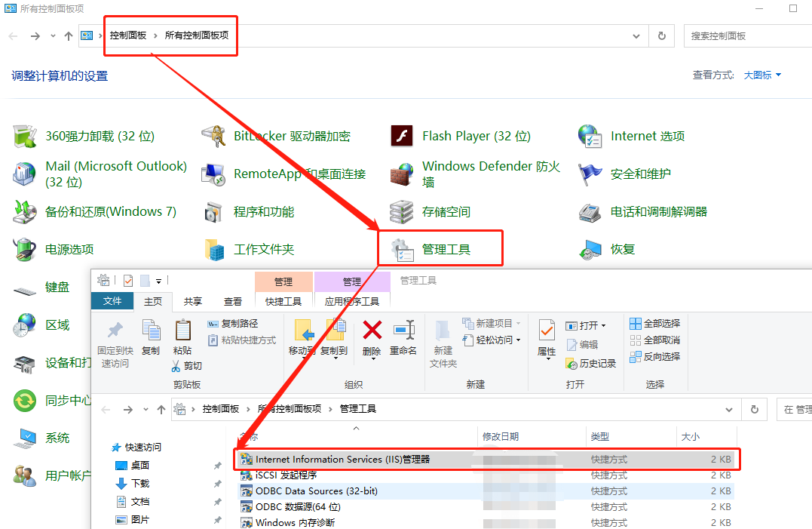Image resolution: width=812 pixels, height=529 pixels.
Task: Select Windows 内存诊断 row
Action: coord(487,522)
